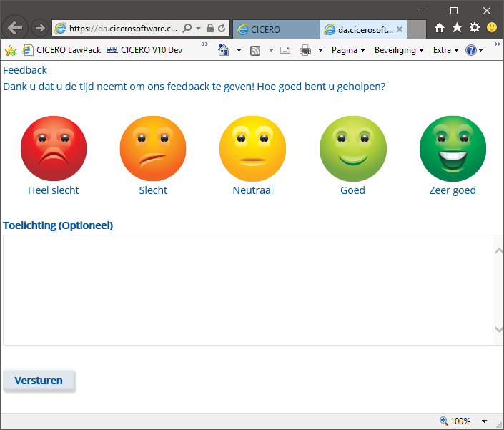This screenshot has width=504, height=430.
Task: Select the dark green 'Zeer goed' smiley
Action: [x=453, y=148]
